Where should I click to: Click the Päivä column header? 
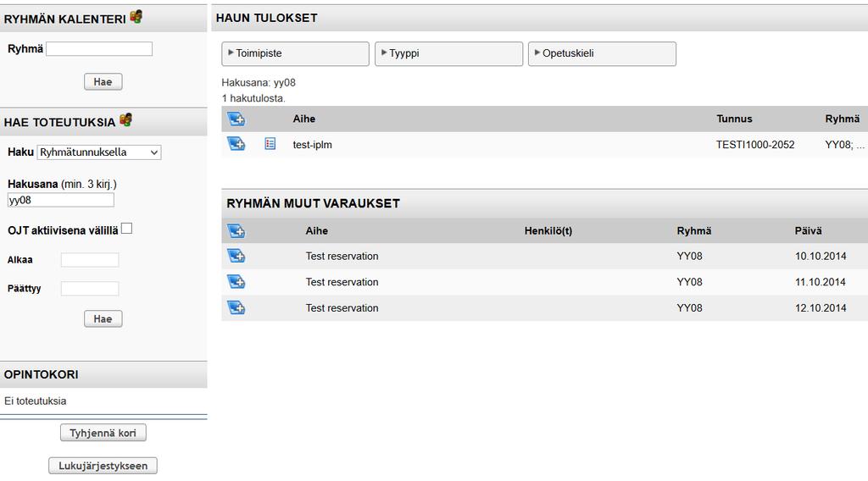[808, 231]
